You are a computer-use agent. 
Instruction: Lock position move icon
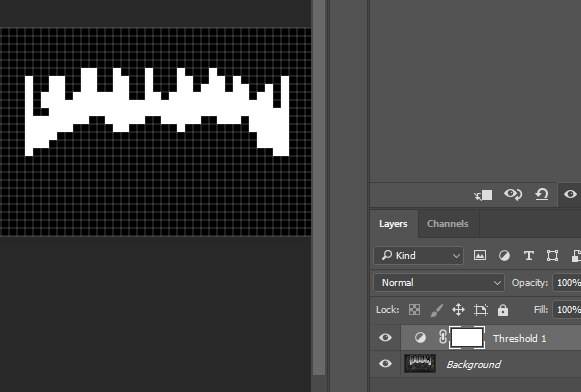point(458,310)
